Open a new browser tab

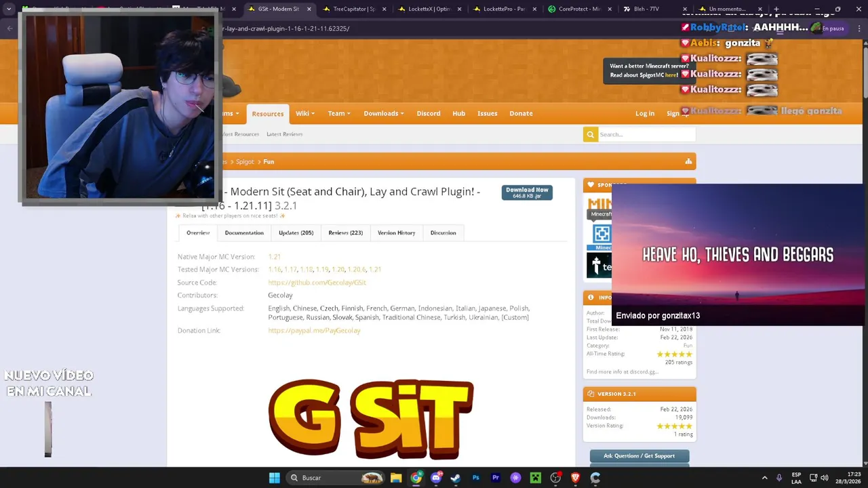pyautogui.click(x=778, y=9)
